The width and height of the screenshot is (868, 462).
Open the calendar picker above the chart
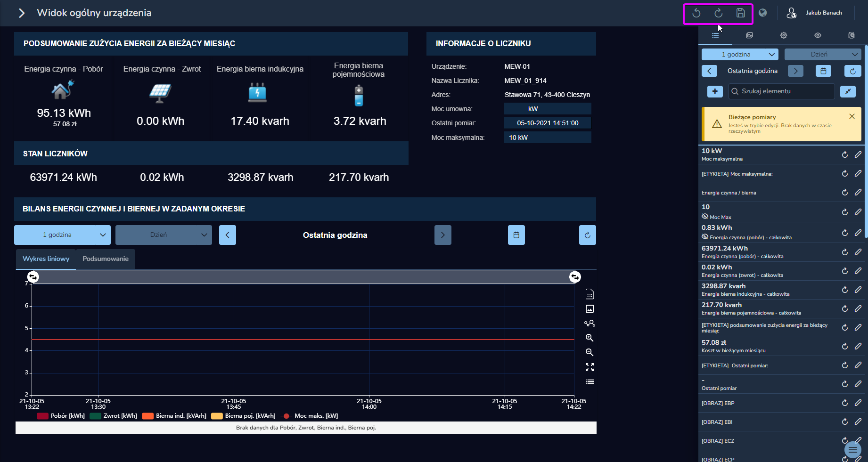click(x=516, y=235)
